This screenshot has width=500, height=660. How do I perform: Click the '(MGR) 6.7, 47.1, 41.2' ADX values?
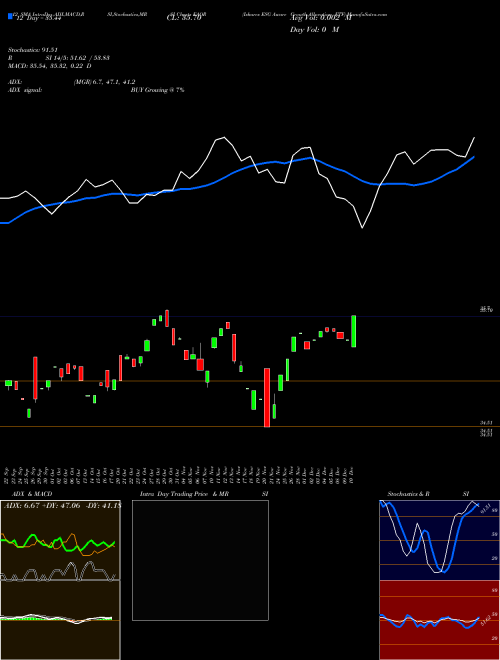tap(104, 82)
